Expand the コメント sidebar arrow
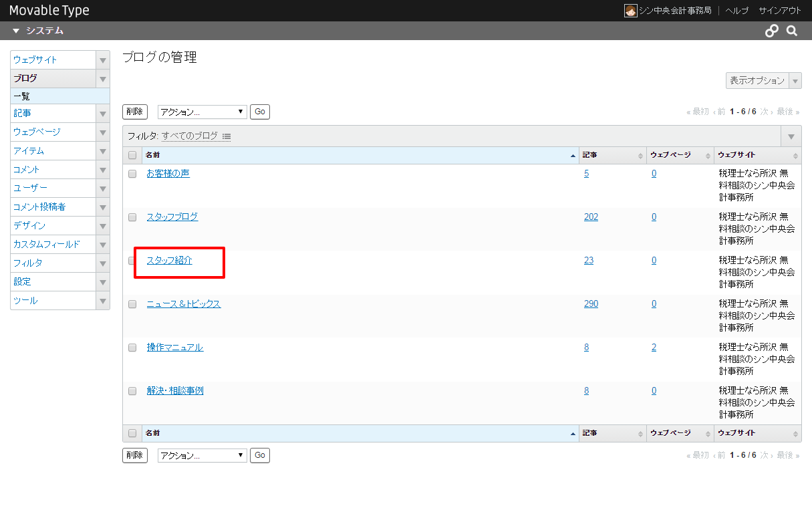 tap(103, 170)
